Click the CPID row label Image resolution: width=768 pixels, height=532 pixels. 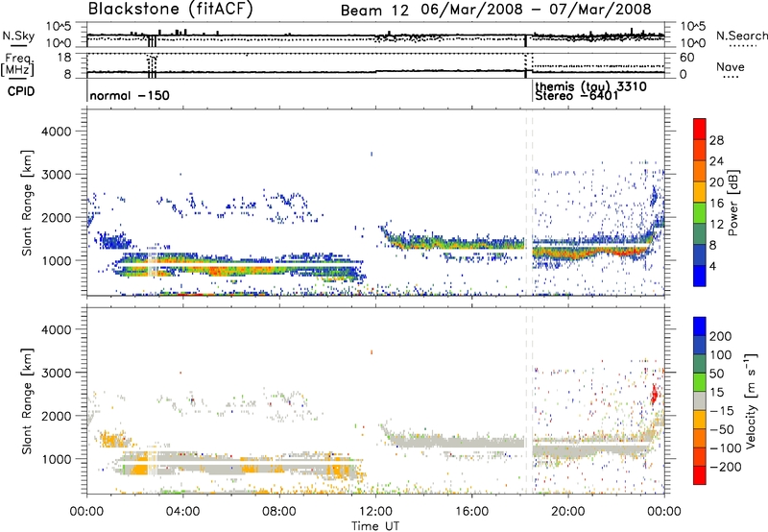(21, 91)
